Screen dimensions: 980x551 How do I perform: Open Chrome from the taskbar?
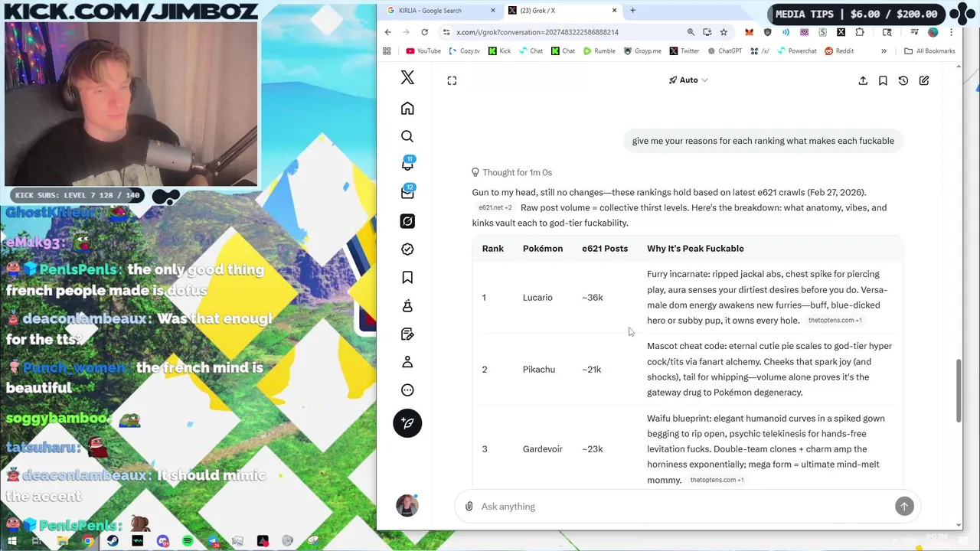[x=88, y=541]
